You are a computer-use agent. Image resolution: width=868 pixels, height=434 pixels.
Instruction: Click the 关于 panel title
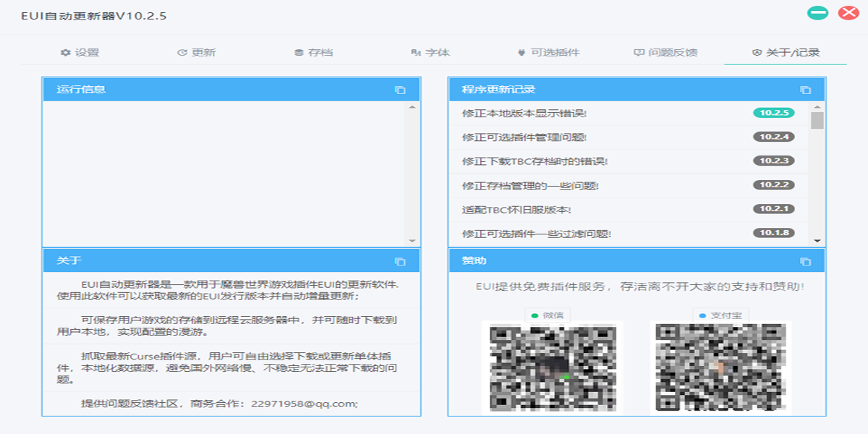69,261
